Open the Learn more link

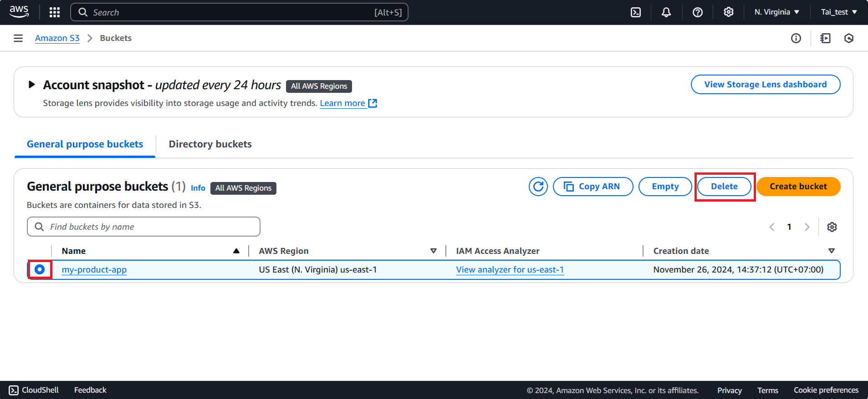point(342,103)
